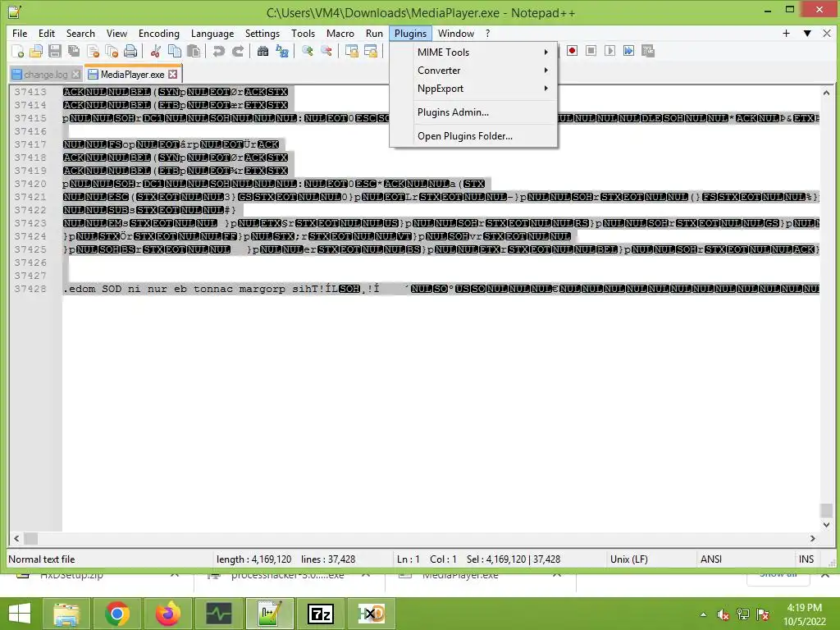The image size is (840, 630).
Task: Open 7-Zip from the taskbar
Action: tap(321, 614)
